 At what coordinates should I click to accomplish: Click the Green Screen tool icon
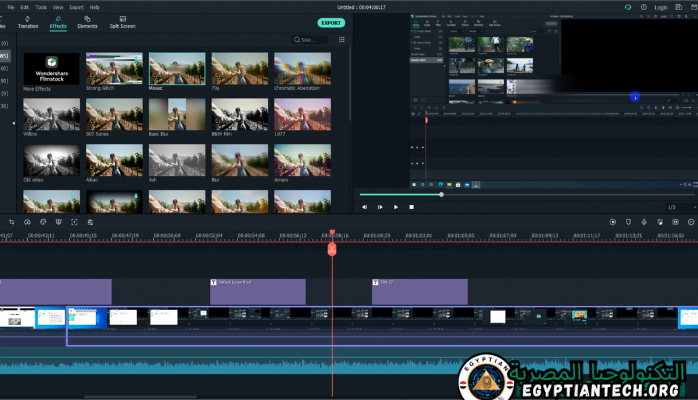click(x=59, y=222)
